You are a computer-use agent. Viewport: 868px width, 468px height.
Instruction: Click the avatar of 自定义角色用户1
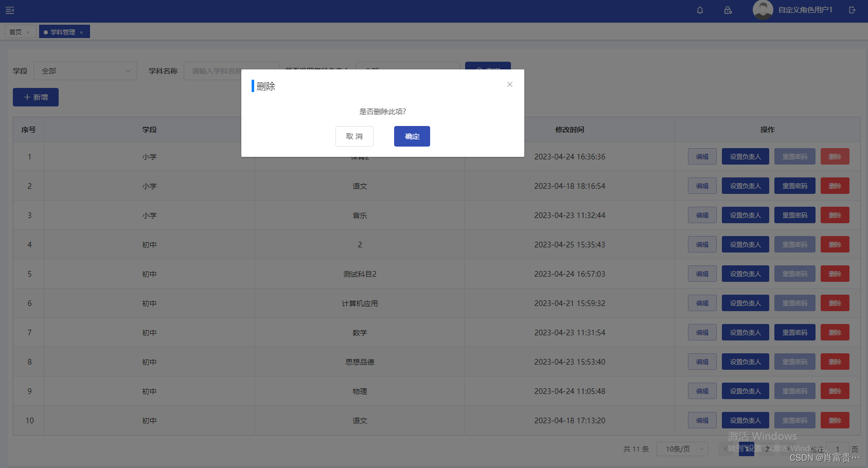pos(763,10)
